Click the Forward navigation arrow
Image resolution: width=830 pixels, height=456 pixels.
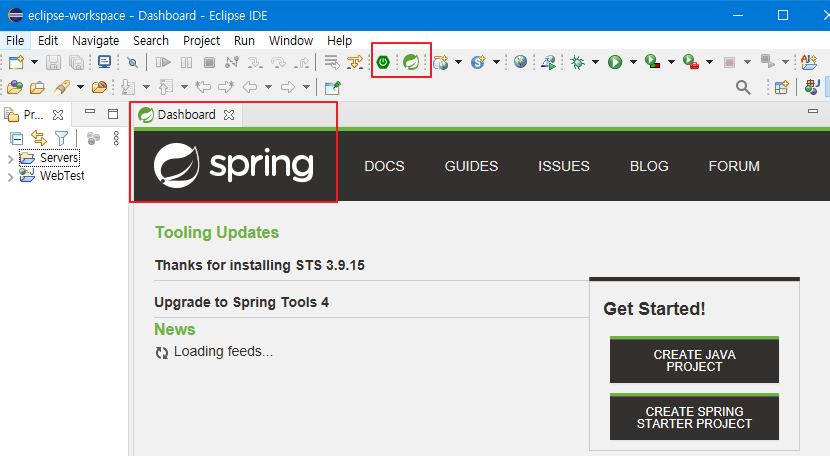click(288, 87)
